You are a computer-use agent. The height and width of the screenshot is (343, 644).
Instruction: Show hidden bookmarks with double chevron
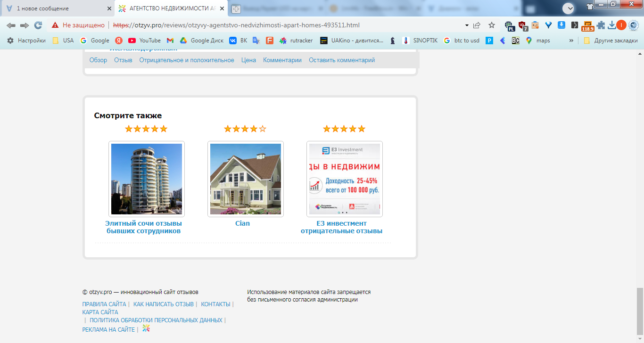point(571,41)
